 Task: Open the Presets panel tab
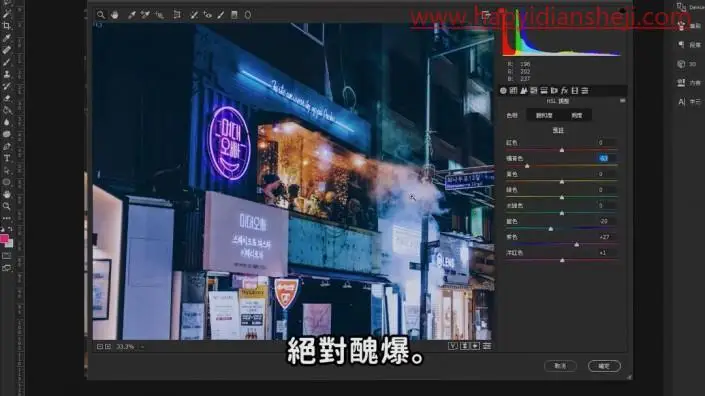pyautogui.click(x=585, y=91)
